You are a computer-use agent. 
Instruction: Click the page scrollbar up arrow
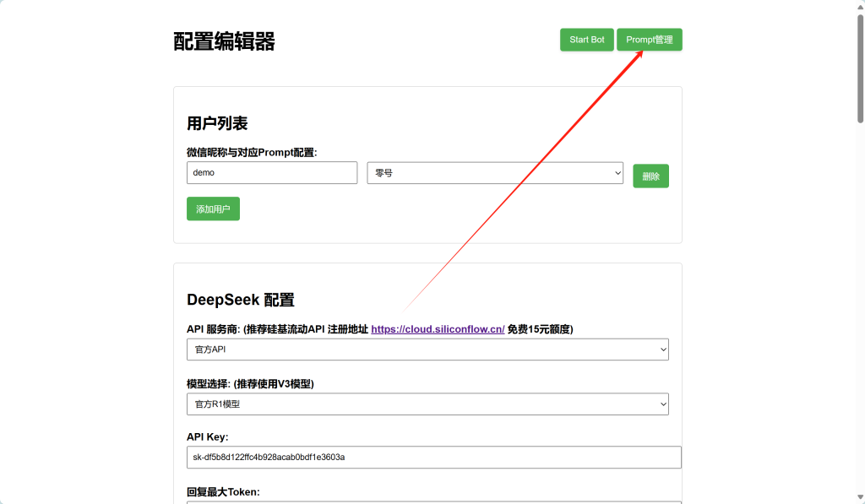[x=860, y=6]
